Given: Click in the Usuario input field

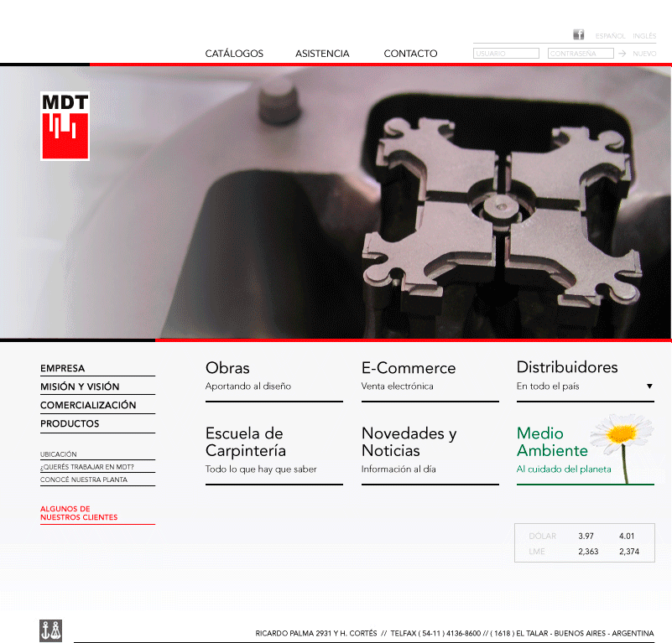Looking at the screenshot, I should (x=506, y=54).
